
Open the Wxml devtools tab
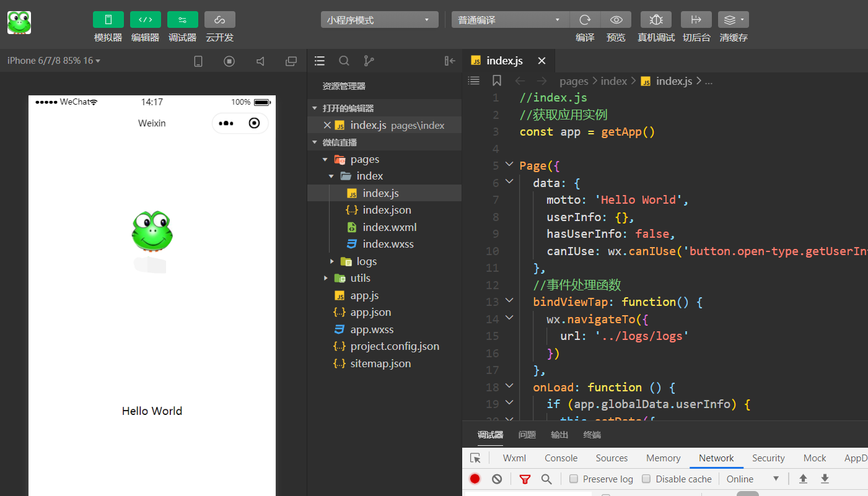click(514, 458)
